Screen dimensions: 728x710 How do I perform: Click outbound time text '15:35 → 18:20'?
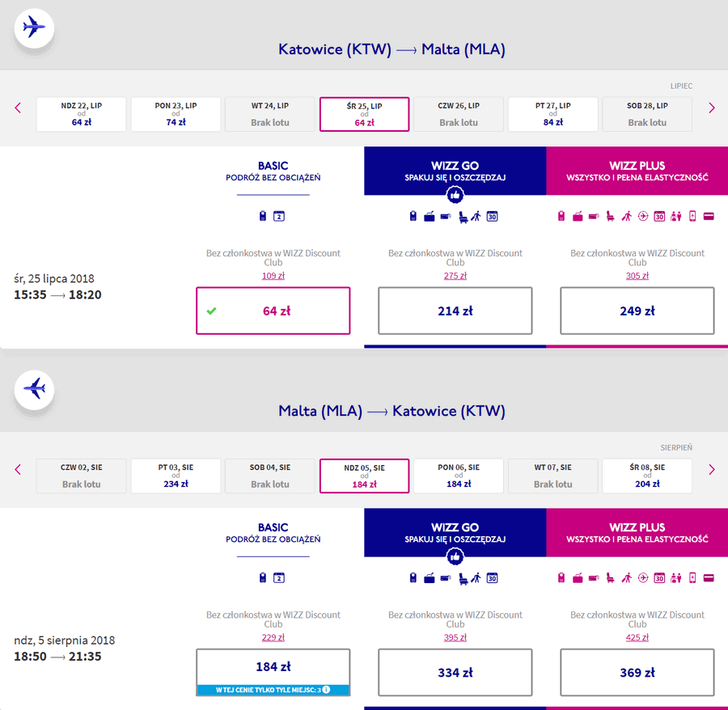pos(57,294)
